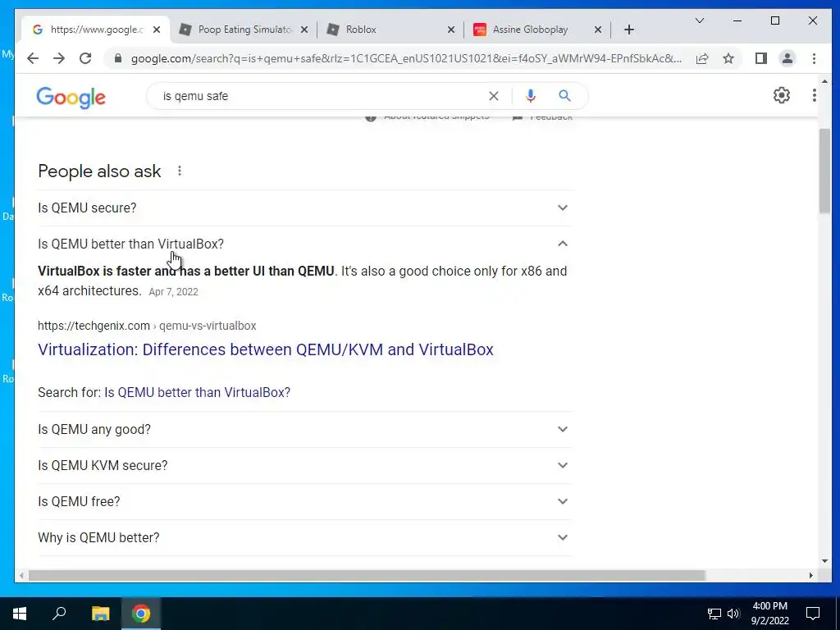840x630 pixels.
Task: Open Virtualization: Differences between QEMU/KVM link
Action: (266, 349)
